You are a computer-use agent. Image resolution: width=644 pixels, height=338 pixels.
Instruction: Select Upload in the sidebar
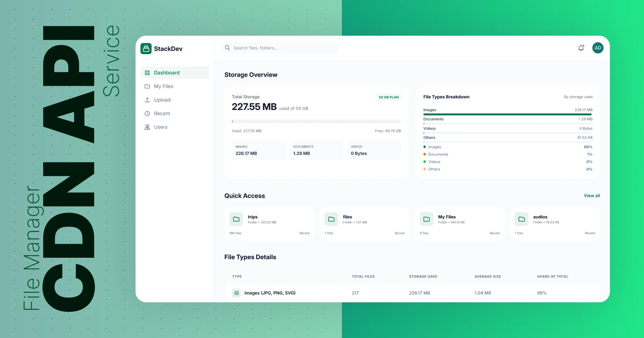162,100
